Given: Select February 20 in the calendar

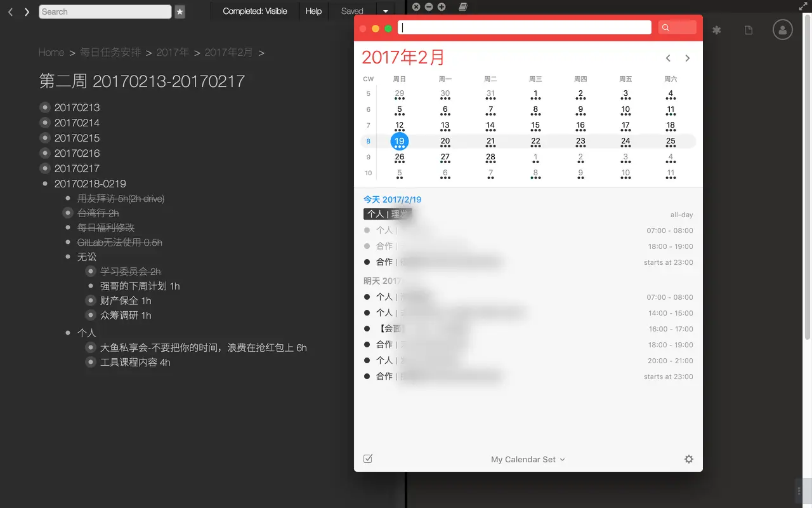Looking at the screenshot, I should [x=445, y=141].
